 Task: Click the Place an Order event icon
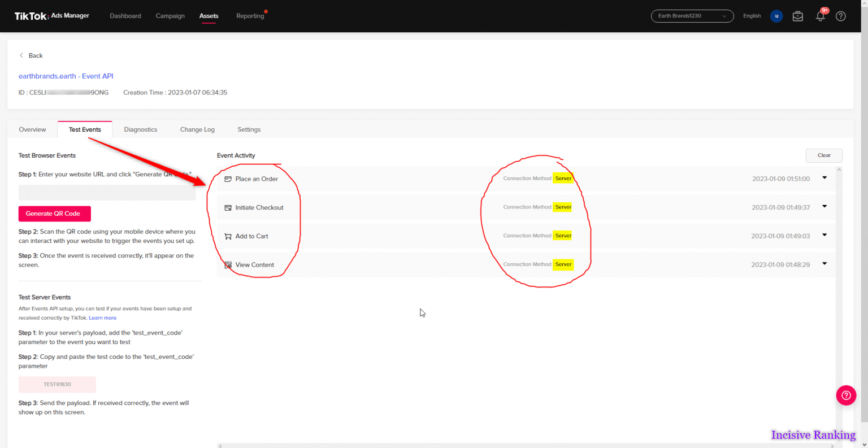click(228, 179)
